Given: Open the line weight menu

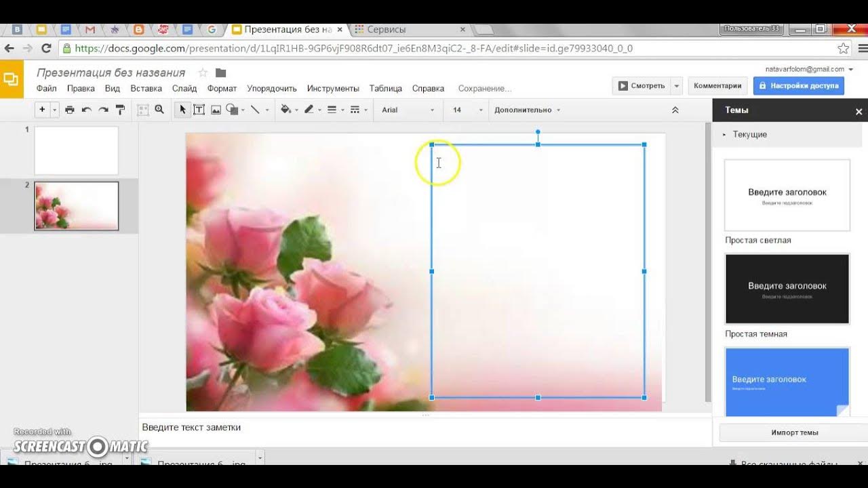Looking at the screenshot, I should [x=332, y=110].
